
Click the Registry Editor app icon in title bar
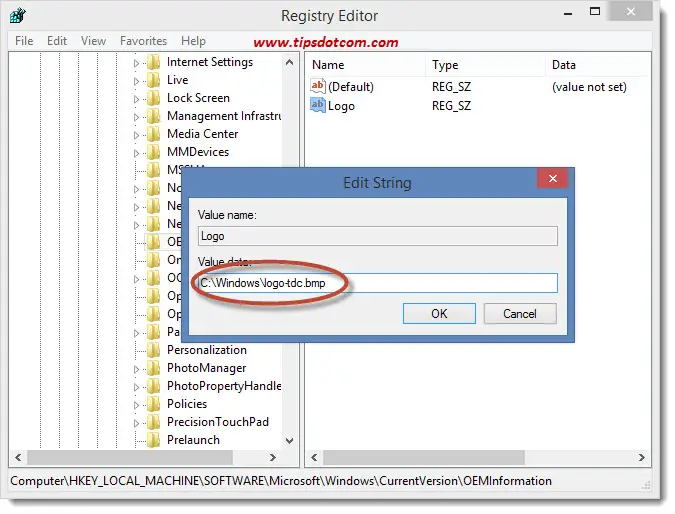[19, 16]
